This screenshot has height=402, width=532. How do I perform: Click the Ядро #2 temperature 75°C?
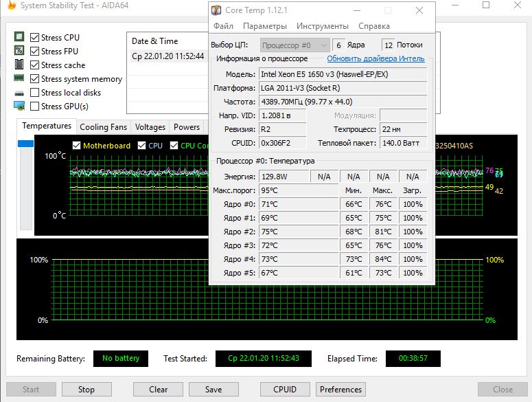(299, 232)
